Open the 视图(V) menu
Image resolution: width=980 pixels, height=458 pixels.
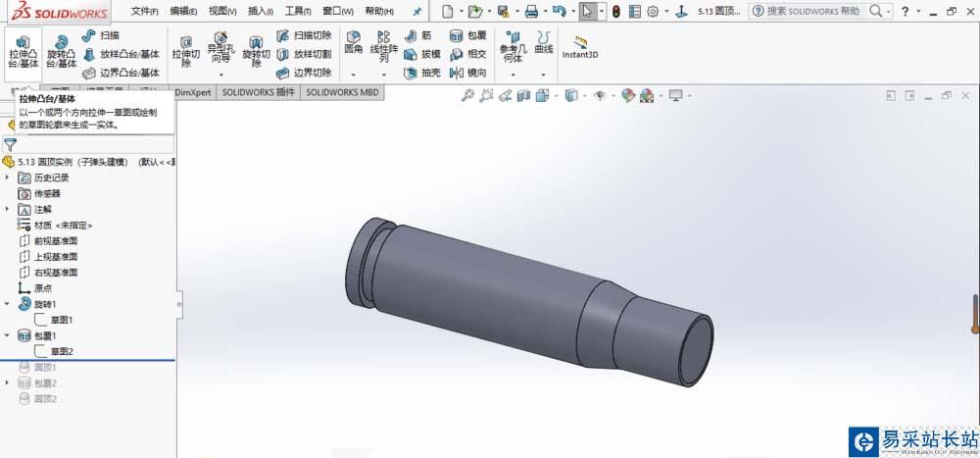click(222, 11)
